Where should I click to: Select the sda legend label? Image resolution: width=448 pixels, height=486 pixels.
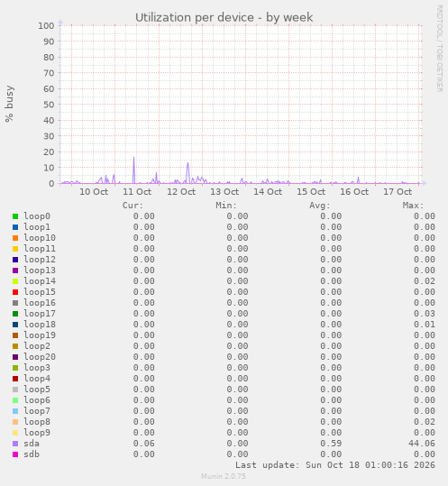(x=32, y=444)
